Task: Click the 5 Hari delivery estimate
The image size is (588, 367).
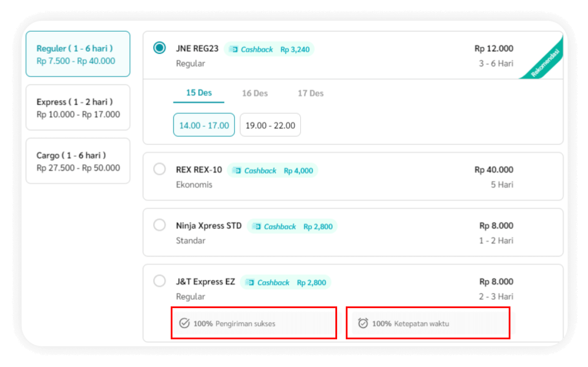Action: coord(502,185)
